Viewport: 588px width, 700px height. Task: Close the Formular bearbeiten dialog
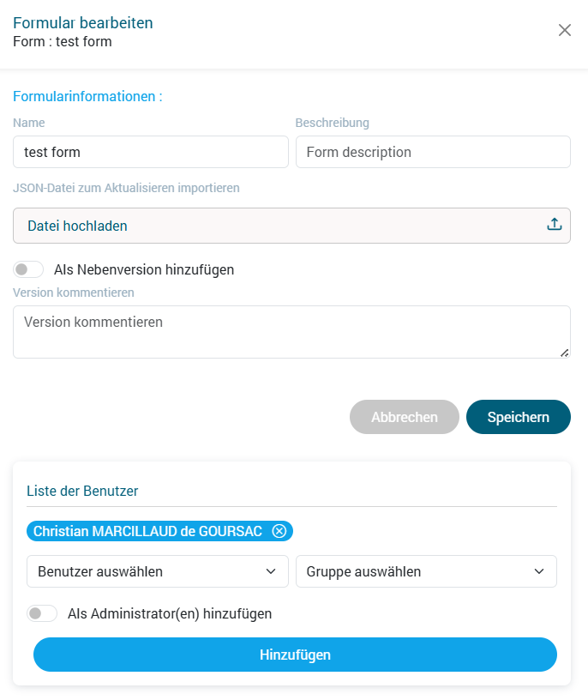coord(565,30)
